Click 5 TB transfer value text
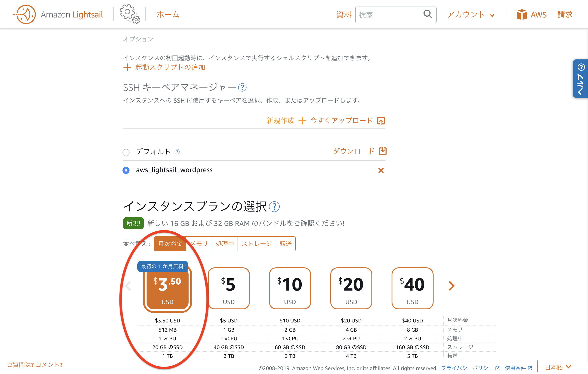Screen dimensions: 588x374 pos(412,356)
